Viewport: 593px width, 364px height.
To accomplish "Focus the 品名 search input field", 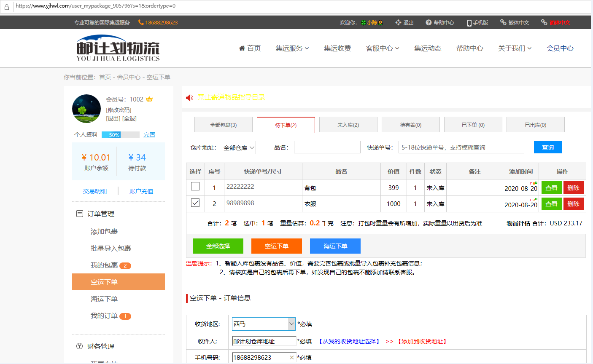I will (x=327, y=147).
